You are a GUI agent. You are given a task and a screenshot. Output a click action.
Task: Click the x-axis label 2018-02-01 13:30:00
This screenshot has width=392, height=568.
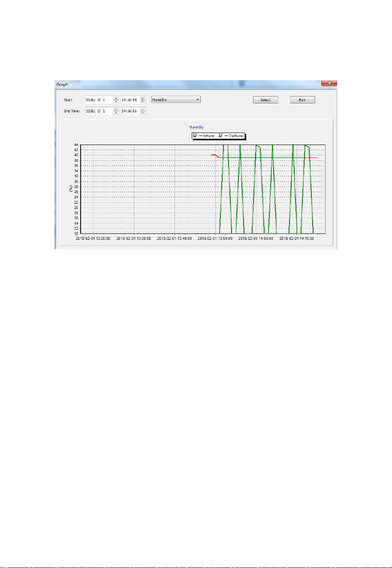point(134,238)
